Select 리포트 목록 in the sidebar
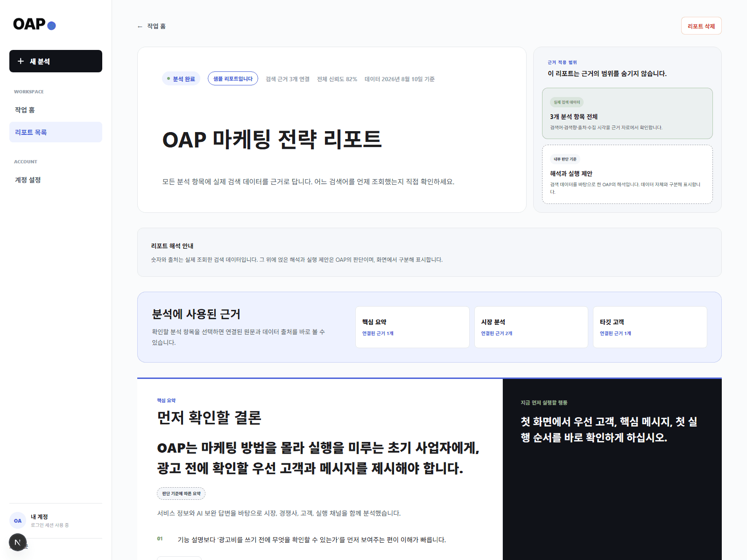Screen dimensions: 747x560 click(56, 132)
